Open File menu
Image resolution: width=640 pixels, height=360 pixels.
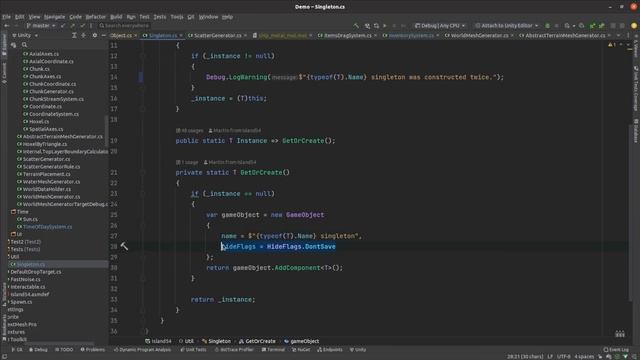[6, 17]
